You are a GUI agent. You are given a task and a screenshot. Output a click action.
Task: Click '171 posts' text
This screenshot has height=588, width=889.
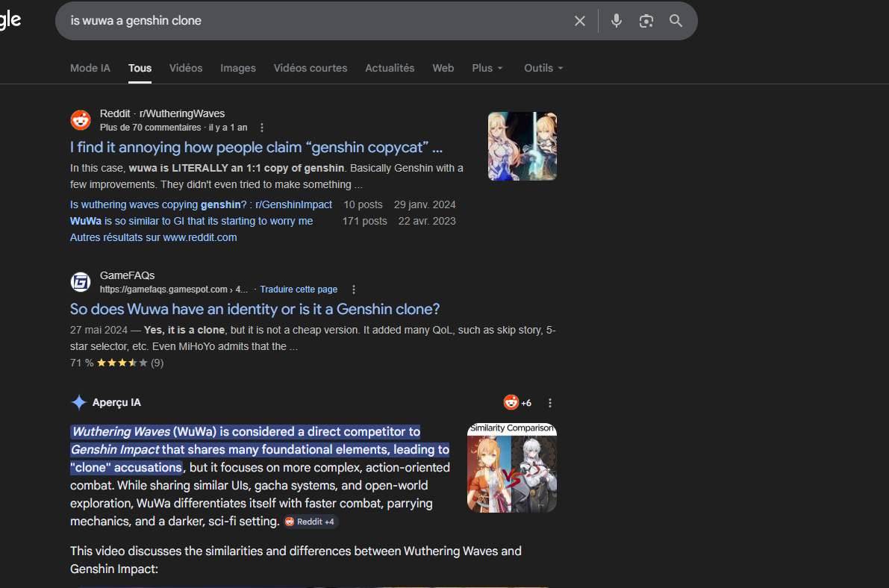tap(364, 221)
